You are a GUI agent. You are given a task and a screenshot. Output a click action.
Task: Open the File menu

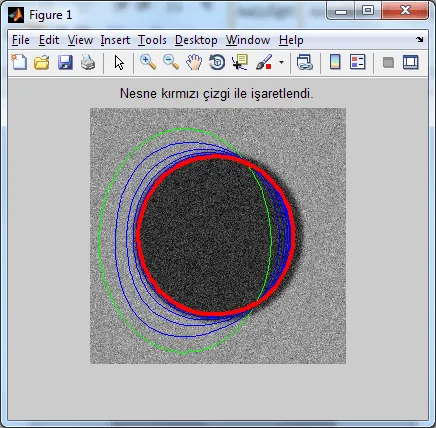click(x=21, y=40)
